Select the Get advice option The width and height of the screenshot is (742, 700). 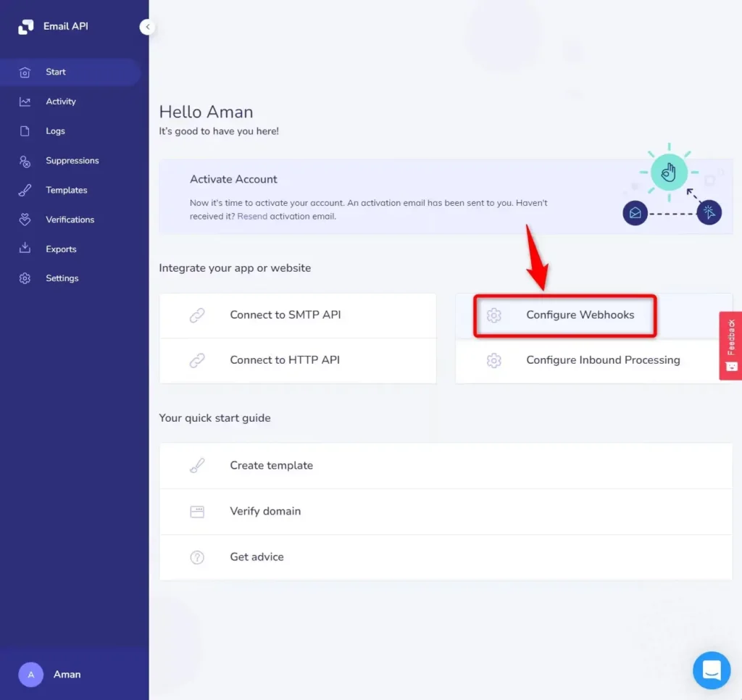(x=255, y=557)
